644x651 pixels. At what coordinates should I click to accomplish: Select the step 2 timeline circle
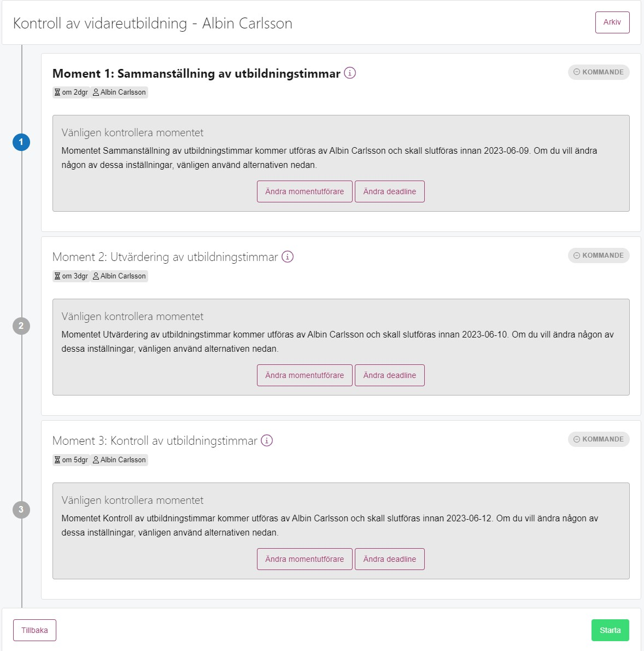[x=21, y=326]
